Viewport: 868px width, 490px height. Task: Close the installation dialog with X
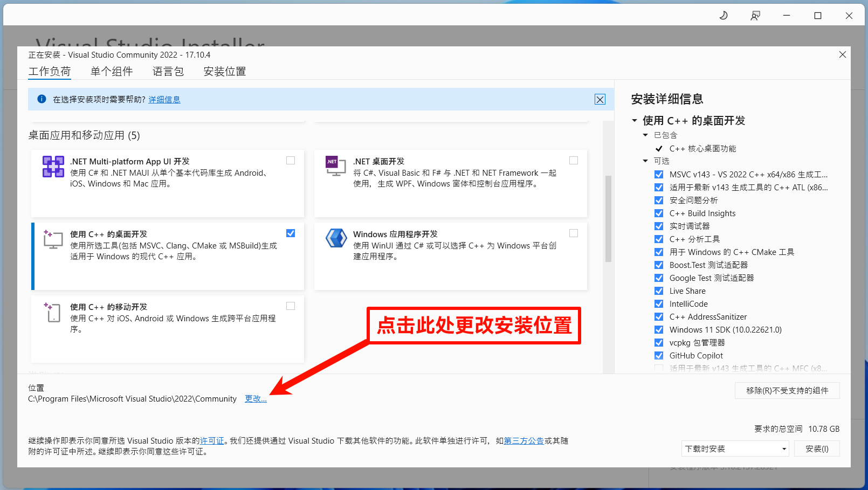coord(843,54)
